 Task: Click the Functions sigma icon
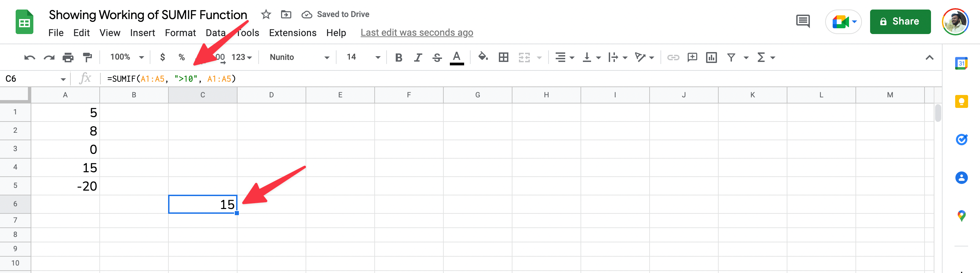point(762,57)
